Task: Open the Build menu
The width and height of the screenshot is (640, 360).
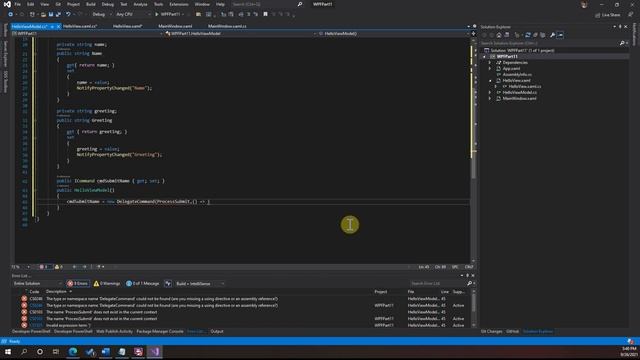Action: point(91,4)
